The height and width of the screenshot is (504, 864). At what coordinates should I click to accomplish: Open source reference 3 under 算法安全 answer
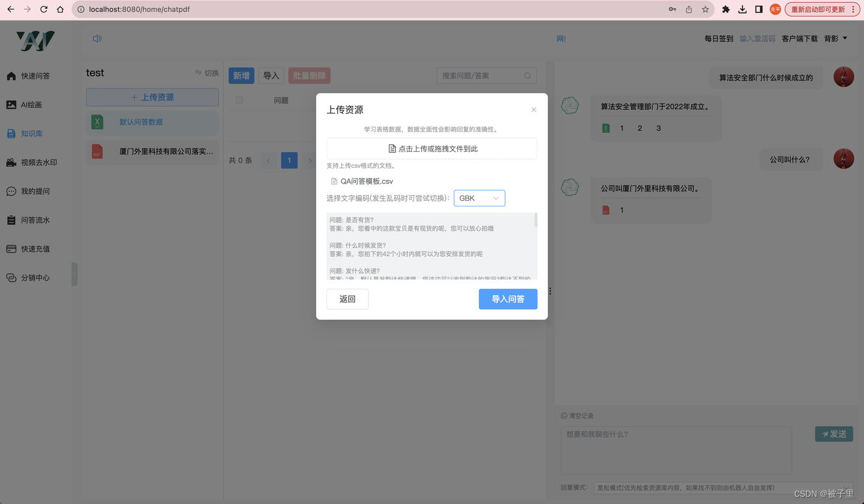[658, 128]
